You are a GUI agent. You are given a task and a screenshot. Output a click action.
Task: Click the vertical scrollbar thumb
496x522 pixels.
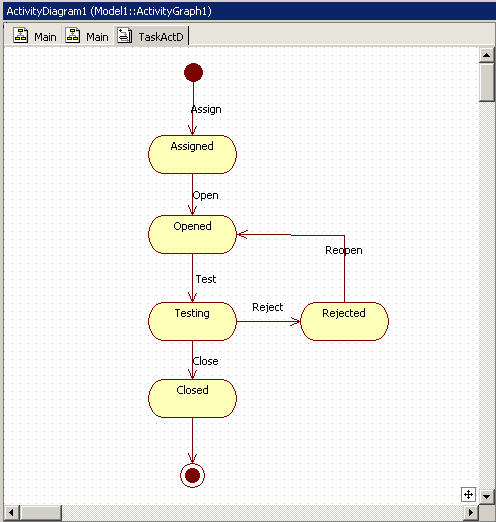487,82
